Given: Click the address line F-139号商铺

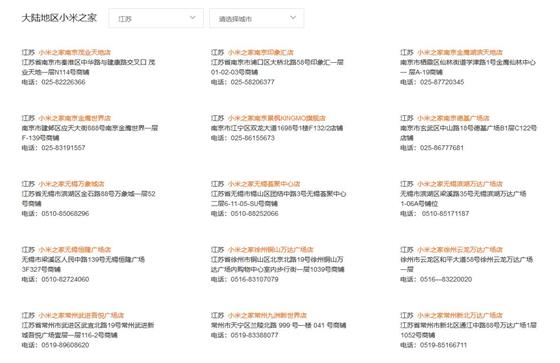Looking at the screenshot, I should coord(40,138).
